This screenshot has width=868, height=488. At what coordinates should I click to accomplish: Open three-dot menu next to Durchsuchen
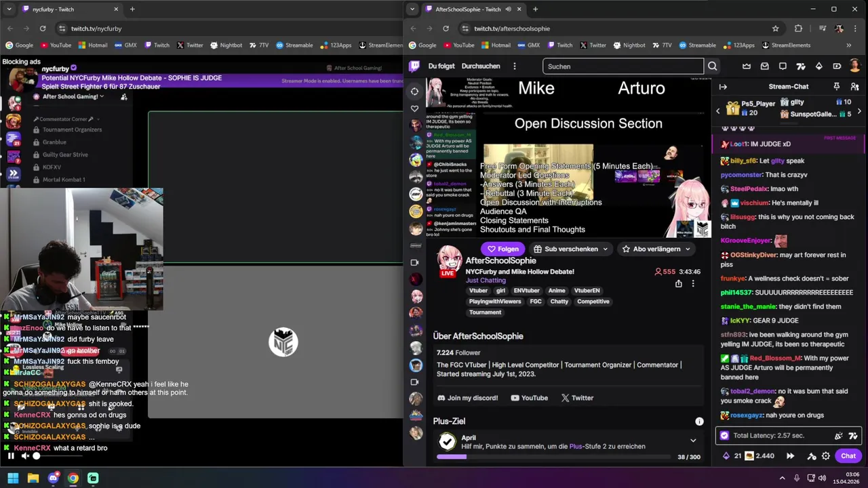pyautogui.click(x=515, y=66)
